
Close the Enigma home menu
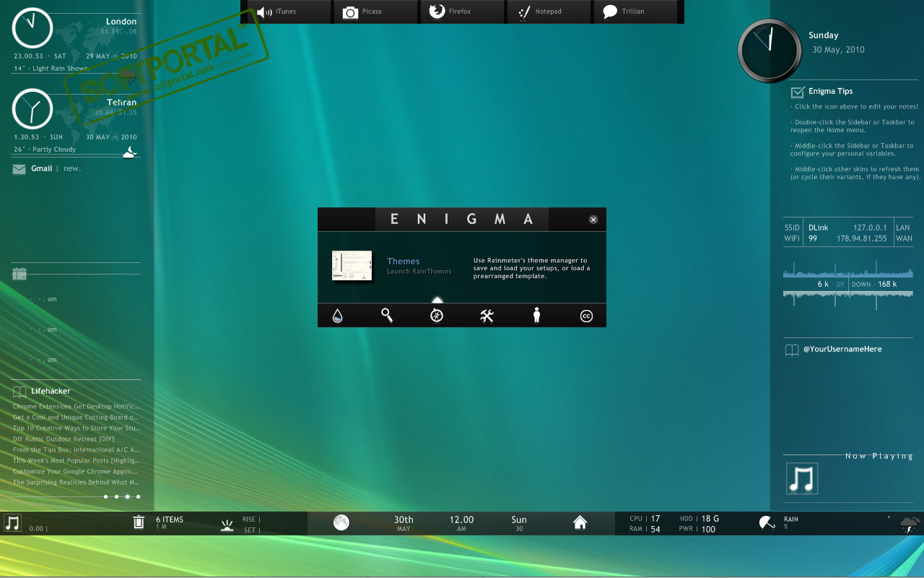tap(593, 220)
